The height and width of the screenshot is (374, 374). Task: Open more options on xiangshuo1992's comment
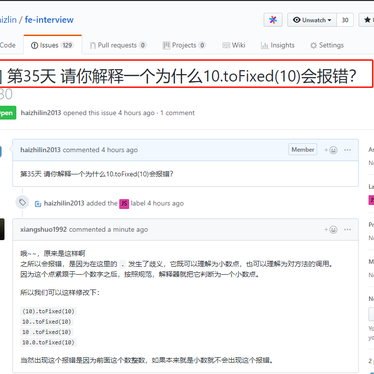point(347,229)
